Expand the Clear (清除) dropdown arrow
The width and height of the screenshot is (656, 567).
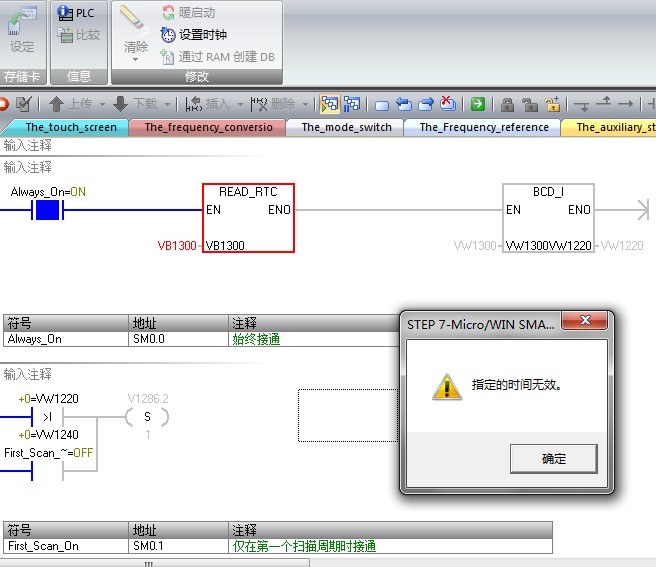click(135, 60)
